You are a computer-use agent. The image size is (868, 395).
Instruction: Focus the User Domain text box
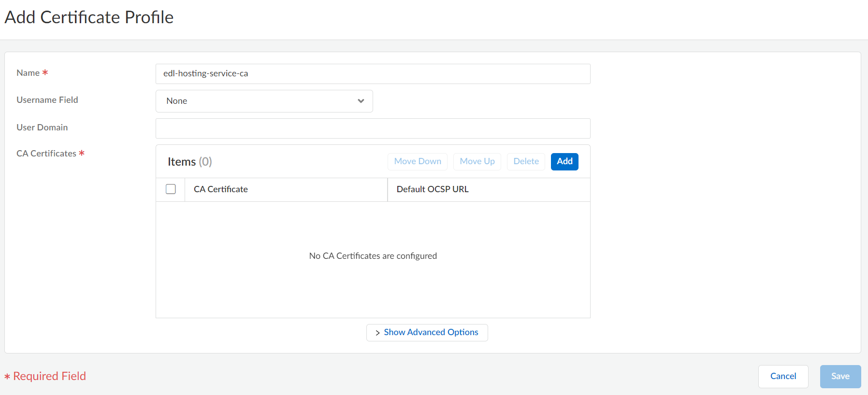[x=372, y=128]
